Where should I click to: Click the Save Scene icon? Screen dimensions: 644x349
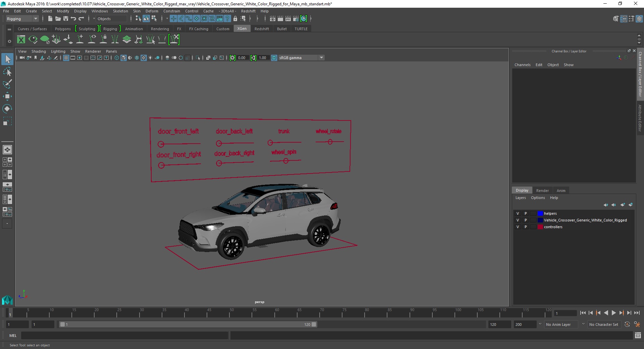pyautogui.click(x=66, y=19)
